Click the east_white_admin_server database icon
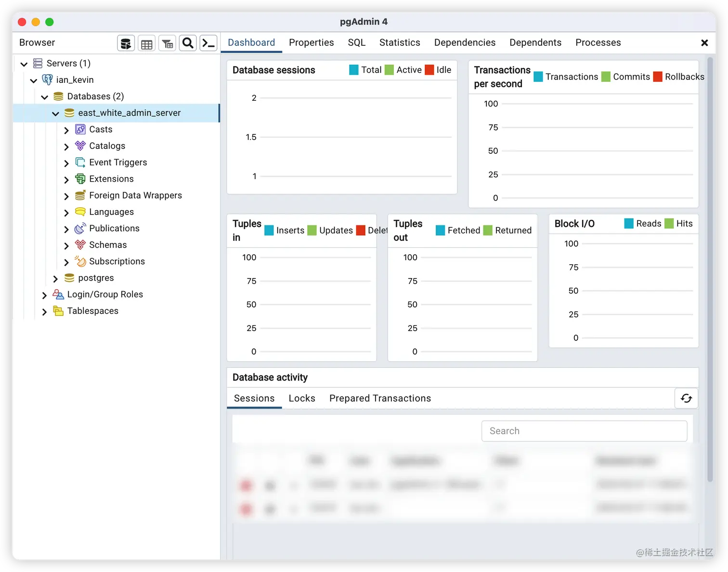 [69, 113]
